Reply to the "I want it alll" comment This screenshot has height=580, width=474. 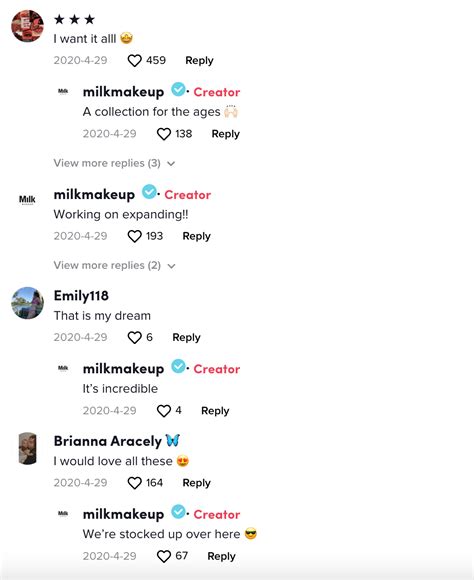point(199,61)
